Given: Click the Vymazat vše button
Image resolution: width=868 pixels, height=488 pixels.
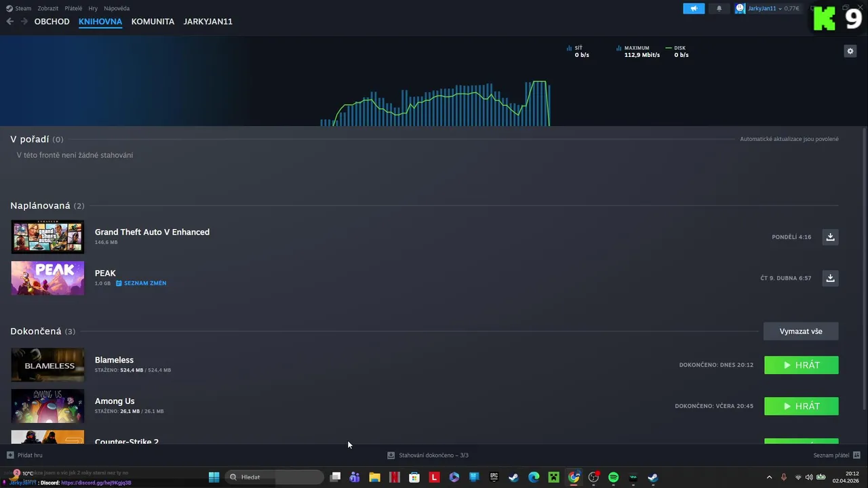Looking at the screenshot, I should 801,331.
